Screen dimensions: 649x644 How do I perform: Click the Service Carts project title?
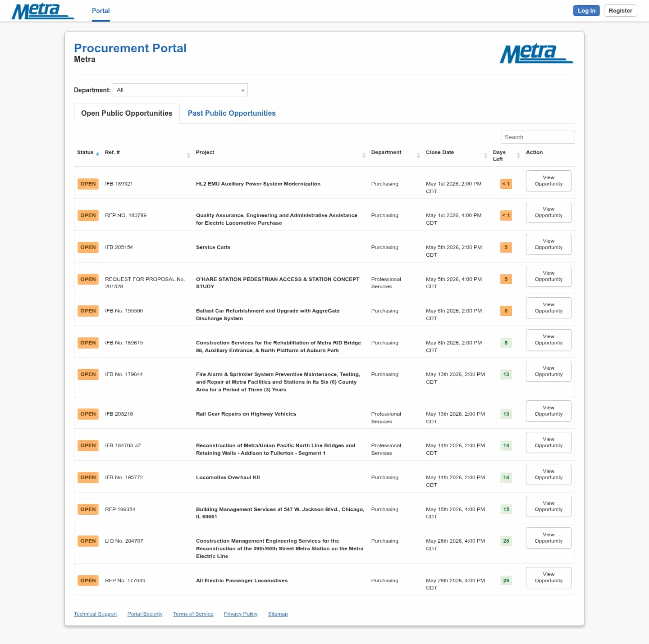pyautogui.click(x=213, y=248)
